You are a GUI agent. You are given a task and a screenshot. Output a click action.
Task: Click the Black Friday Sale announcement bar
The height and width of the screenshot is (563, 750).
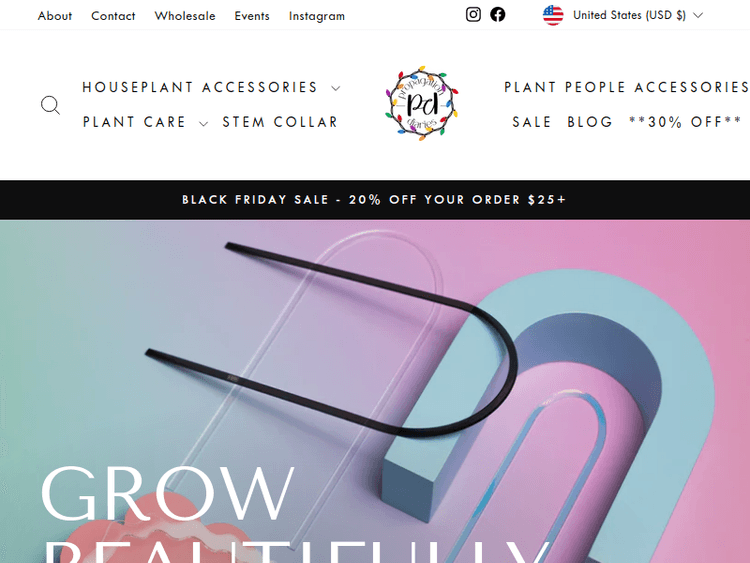375,200
